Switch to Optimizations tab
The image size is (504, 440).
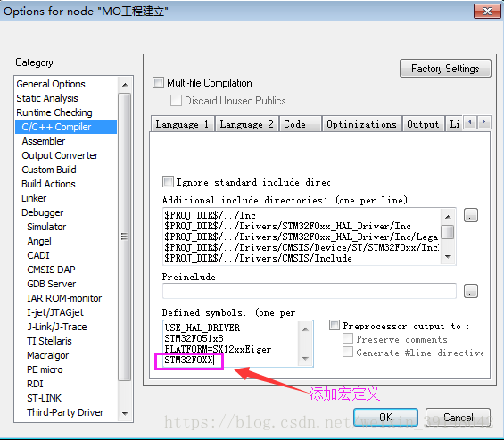(361, 124)
